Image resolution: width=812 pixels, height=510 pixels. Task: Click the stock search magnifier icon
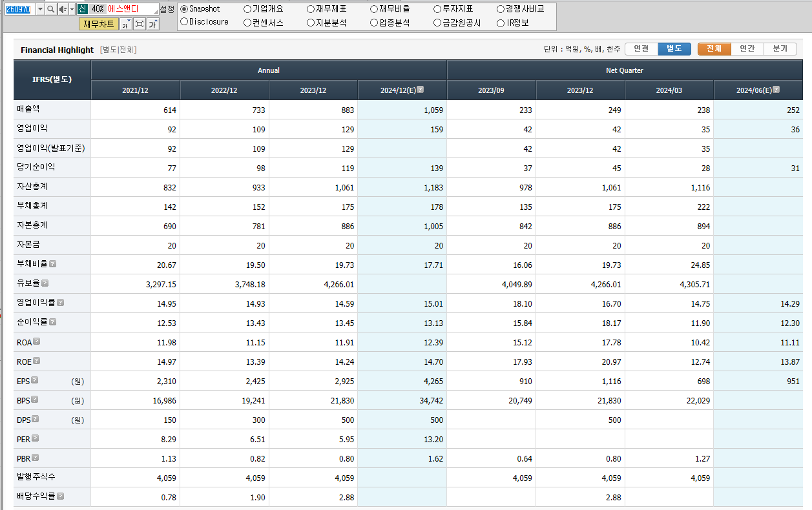pos(51,9)
